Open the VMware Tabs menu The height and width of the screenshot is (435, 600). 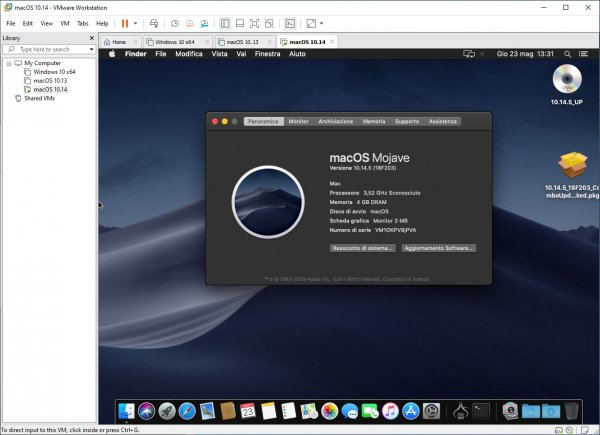(83, 23)
